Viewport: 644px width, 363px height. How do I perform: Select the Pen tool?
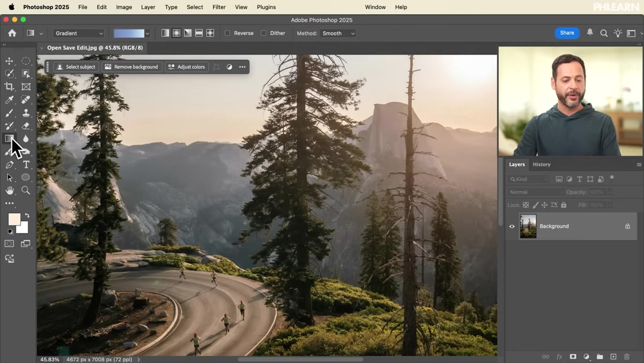[x=9, y=165]
